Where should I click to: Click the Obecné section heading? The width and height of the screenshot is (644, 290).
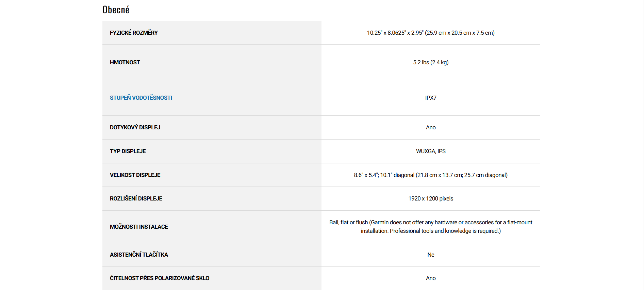[x=116, y=10]
